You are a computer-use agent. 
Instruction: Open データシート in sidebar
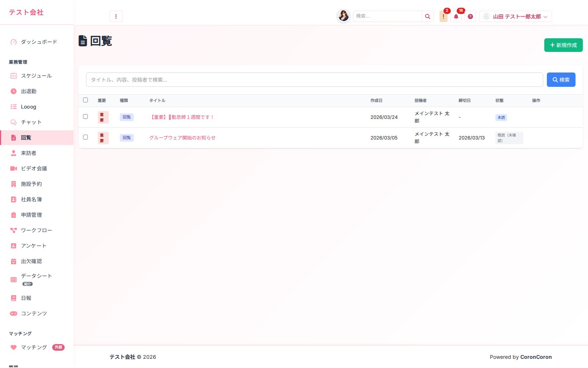point(37,280)
